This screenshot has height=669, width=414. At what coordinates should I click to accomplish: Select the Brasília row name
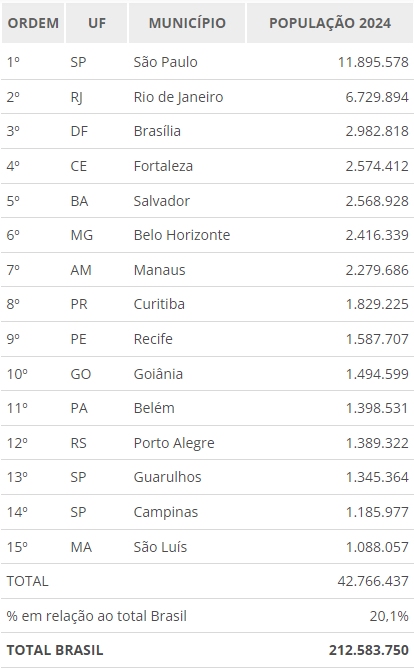point(157,131)
